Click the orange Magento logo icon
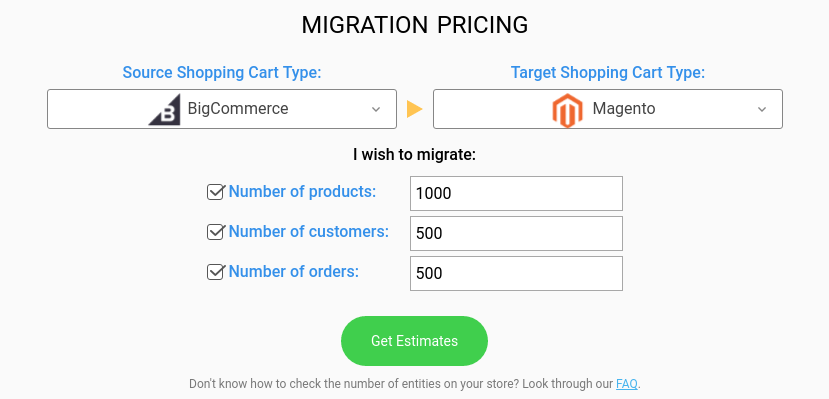Viewport: 829px width, 399px height. click(567, 110)
